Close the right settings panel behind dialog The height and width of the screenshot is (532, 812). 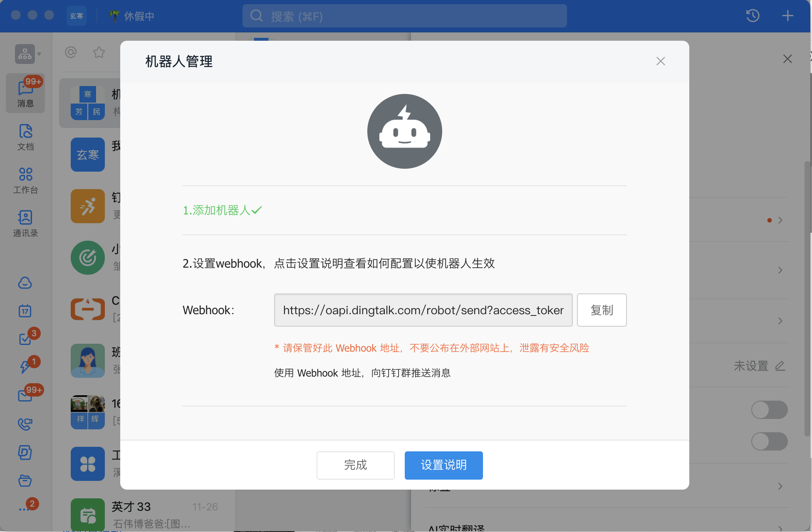787,59
